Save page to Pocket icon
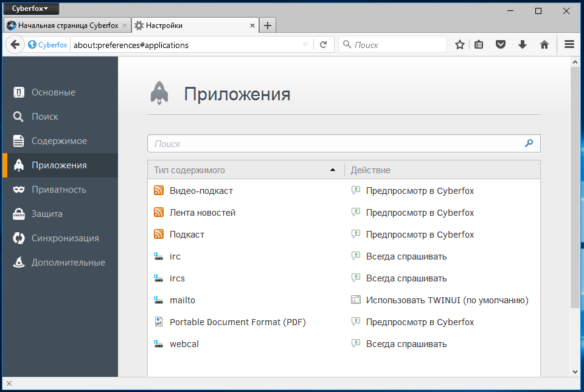Screen dimensions: 584x392 501,44
